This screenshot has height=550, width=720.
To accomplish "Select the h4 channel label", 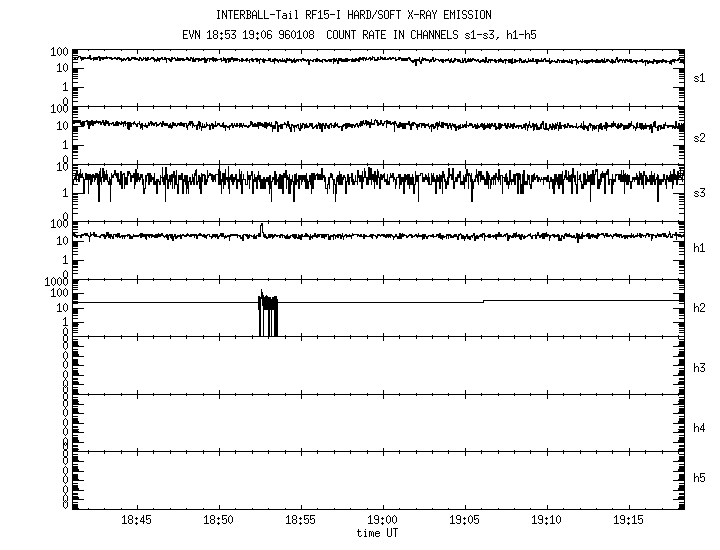I will tap(699, 428).
